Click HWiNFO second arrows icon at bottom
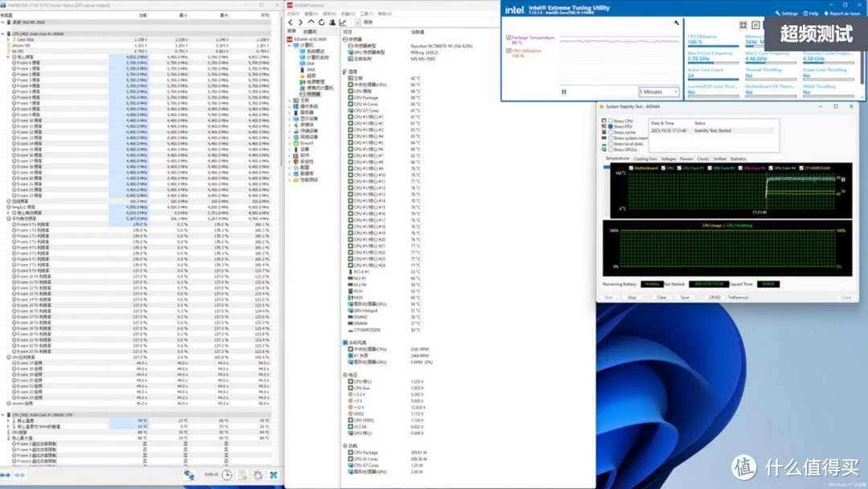This screenshot has width=868, height=489. tap(19, 475)
